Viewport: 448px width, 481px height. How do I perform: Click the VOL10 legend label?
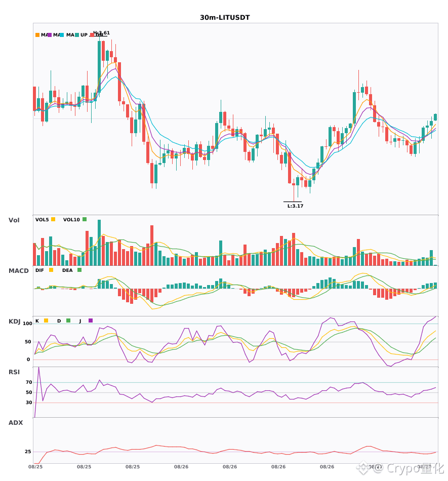coord(71,220)
